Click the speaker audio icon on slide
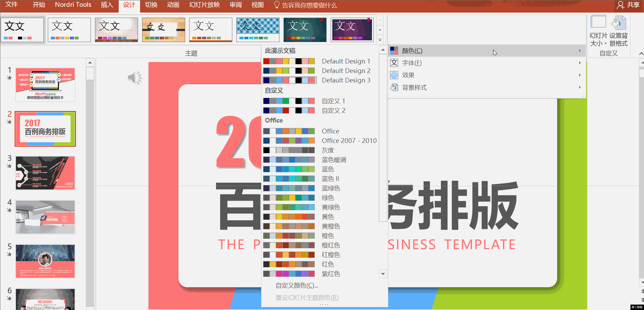 135,78
